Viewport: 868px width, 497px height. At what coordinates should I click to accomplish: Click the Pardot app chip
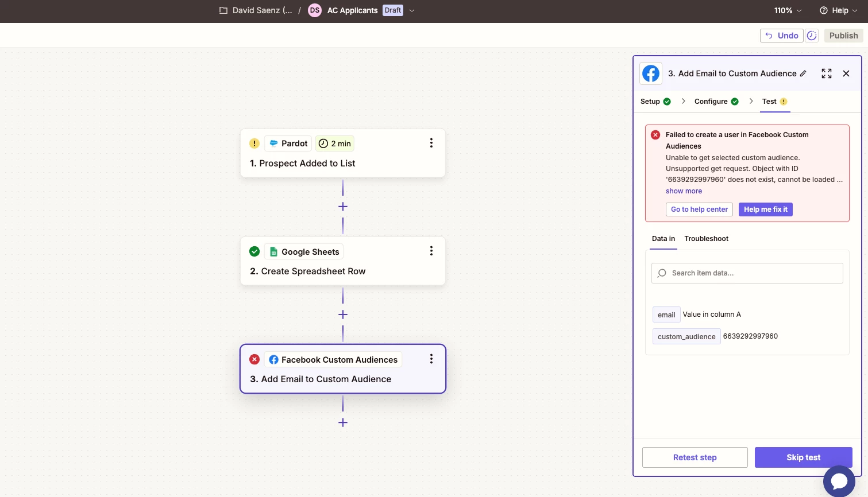pyautogui.click(x=288, y=143)
